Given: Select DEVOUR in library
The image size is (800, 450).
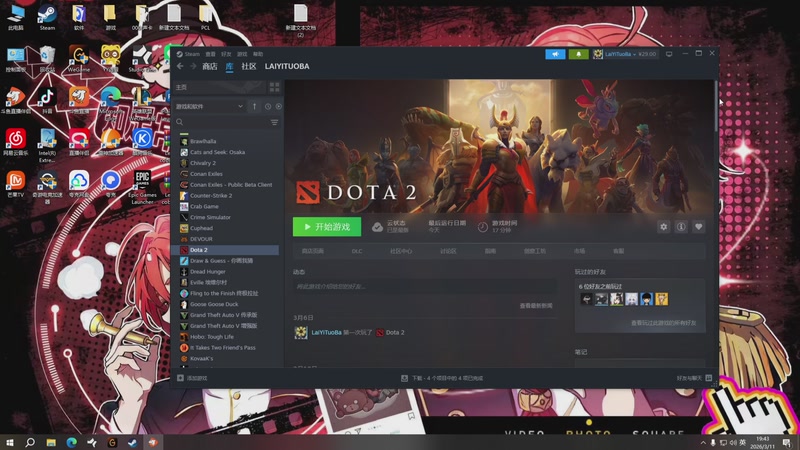Looking at the screenshot, I should pyautogui.click(x=201, y=239).
